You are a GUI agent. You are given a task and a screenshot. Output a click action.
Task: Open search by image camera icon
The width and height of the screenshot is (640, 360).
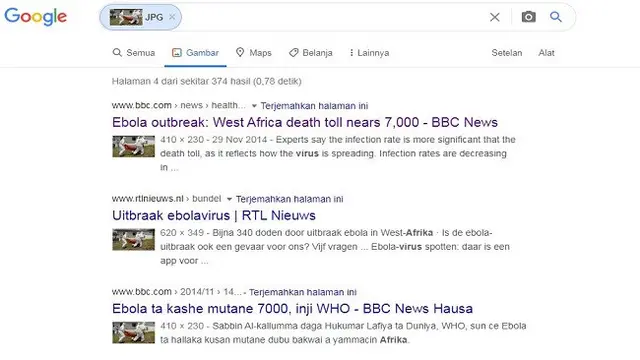point(529,17)
